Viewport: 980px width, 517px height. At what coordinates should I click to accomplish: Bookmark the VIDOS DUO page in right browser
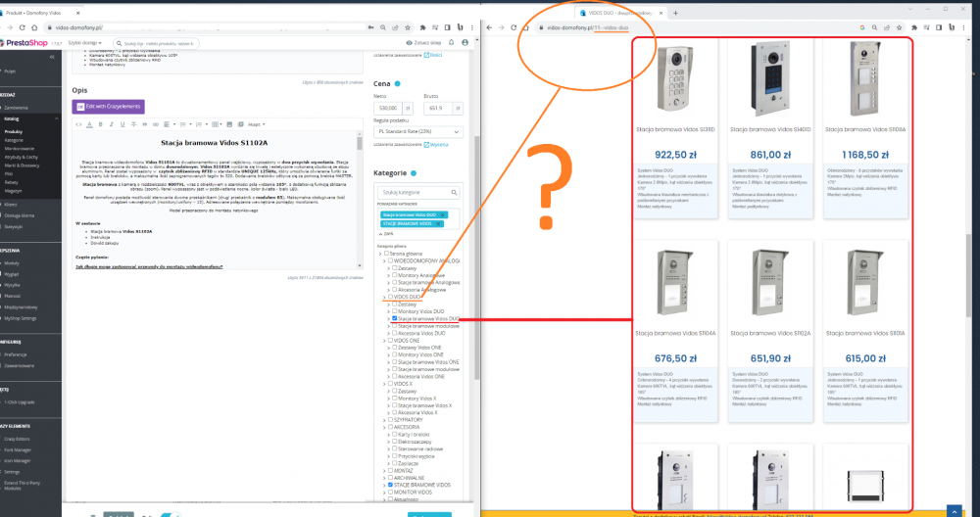coord(899,27)
